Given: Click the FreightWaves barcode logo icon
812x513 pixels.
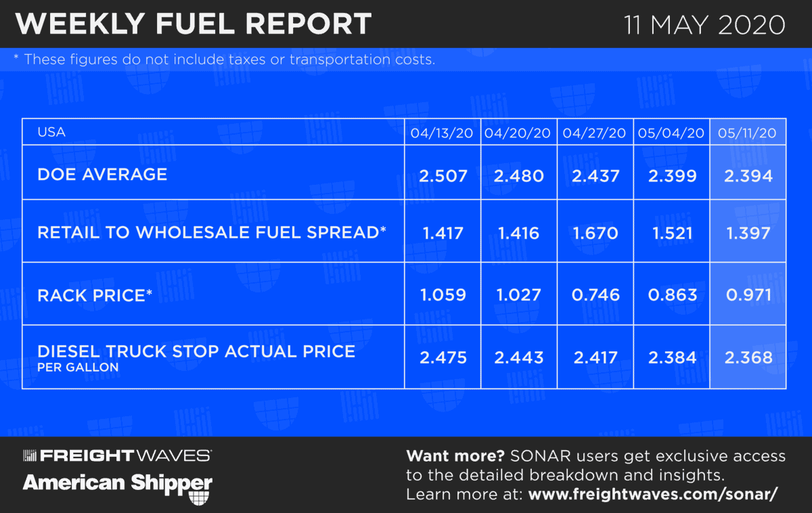Looking at the screenshot, I should pos(30,455).
